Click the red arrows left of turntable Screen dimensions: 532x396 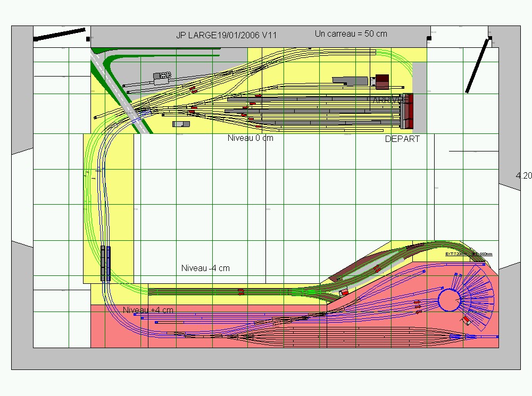pos(417,307)
